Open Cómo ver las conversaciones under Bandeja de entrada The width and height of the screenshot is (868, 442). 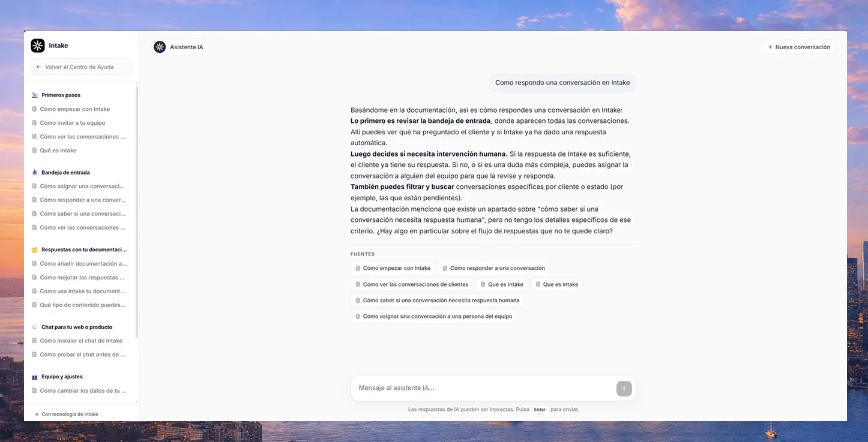click(83, 228)
